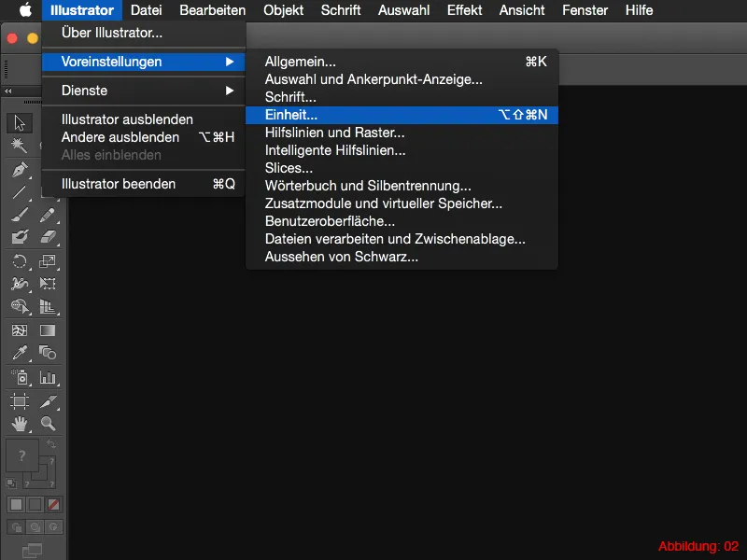Select the Blob Brush tool
This screenshot has height=560, width=747.
point(20,237)
